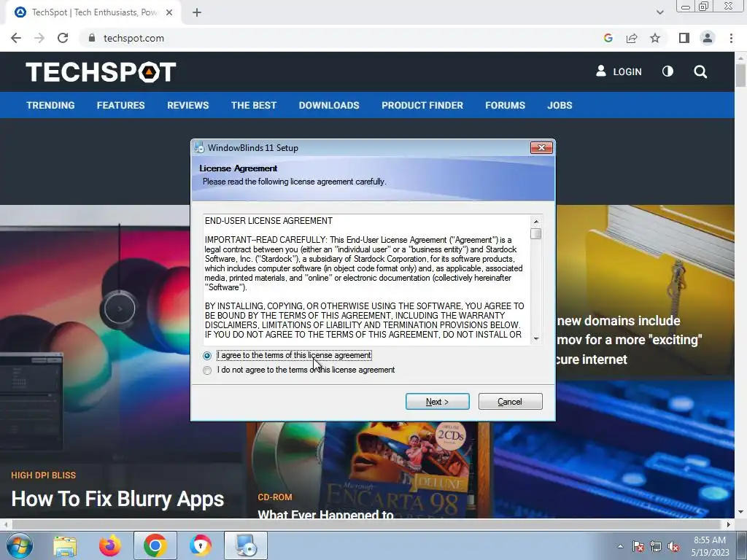Screen dimensions: 747x560
Task: Open the tab search chevron
Action: tap(659, 12)
